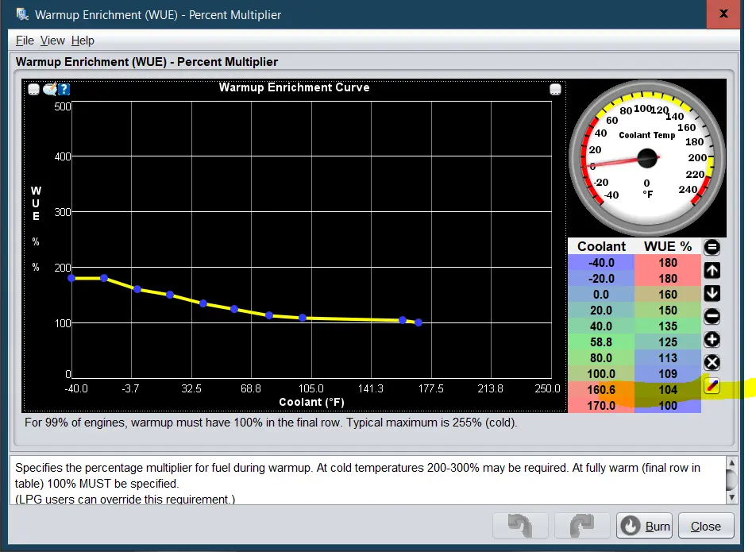The width and height of the screenshot is (756, 552).
Task: Select coolant cell 80.0
Action: (601, 358)
